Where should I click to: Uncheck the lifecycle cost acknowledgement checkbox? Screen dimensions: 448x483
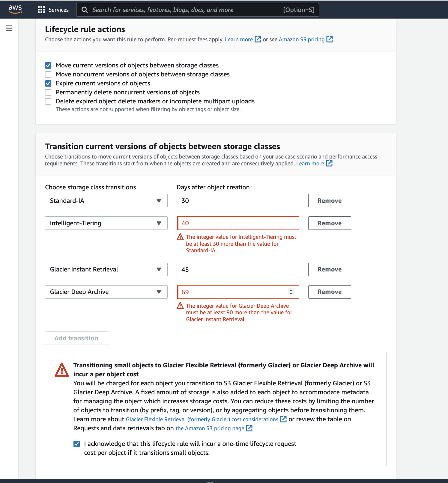77,444
